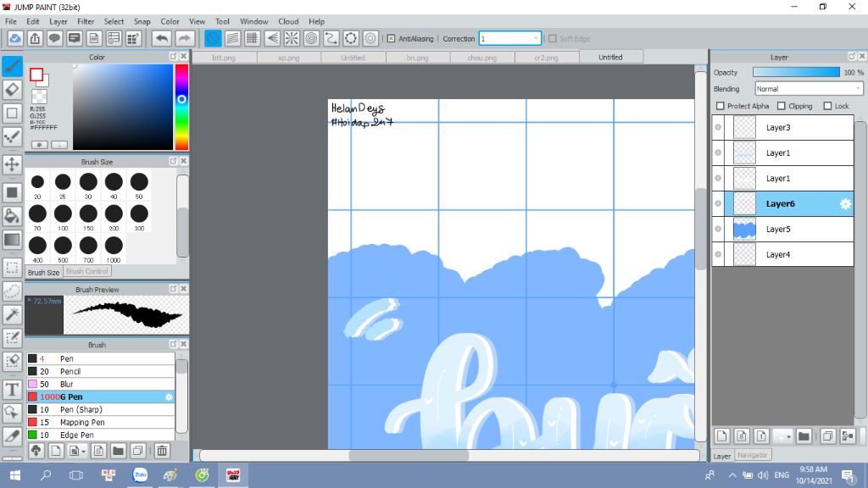Enable parallel lines snap
Viewport: 868px width, 488px height.
232,39
